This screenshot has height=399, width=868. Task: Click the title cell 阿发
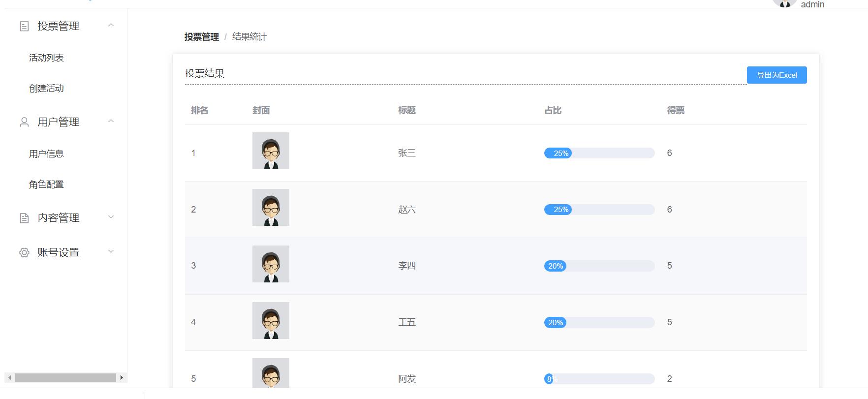pos(407,379)
